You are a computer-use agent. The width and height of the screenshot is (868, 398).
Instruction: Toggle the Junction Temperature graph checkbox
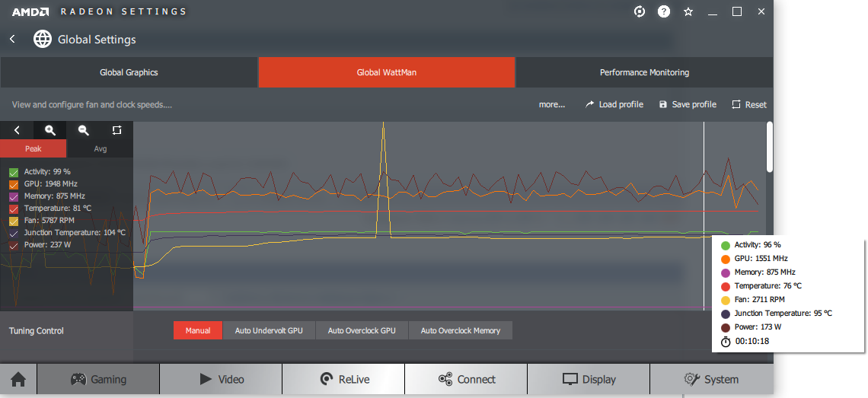tap(14, 233)
